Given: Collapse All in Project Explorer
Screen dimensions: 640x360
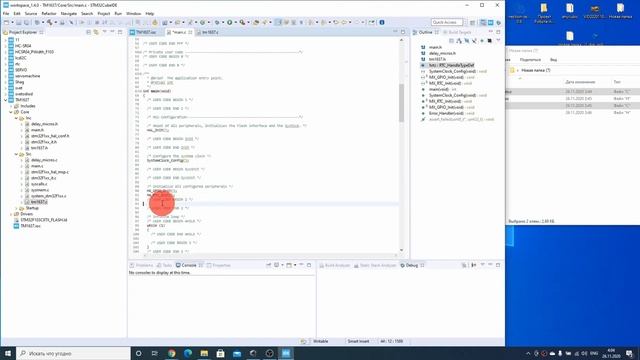Looking at the screenshot, I should click(x=88, y=32).
